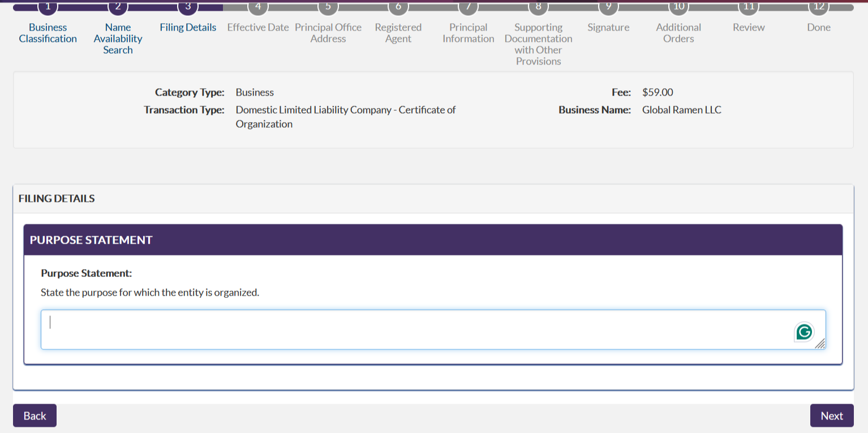Click the Grammarly icon in the text box
Screen dimensions: 868x433
[803, 332]
